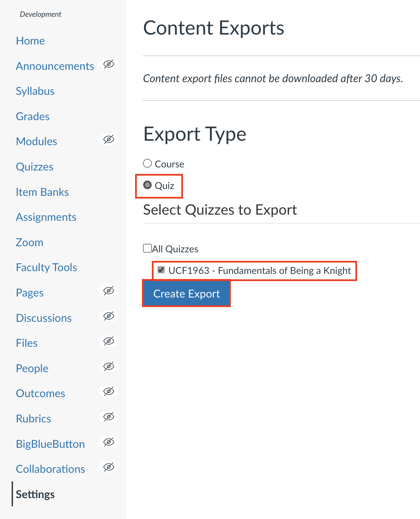Select the Quiz export type radio

pos(147,185)
